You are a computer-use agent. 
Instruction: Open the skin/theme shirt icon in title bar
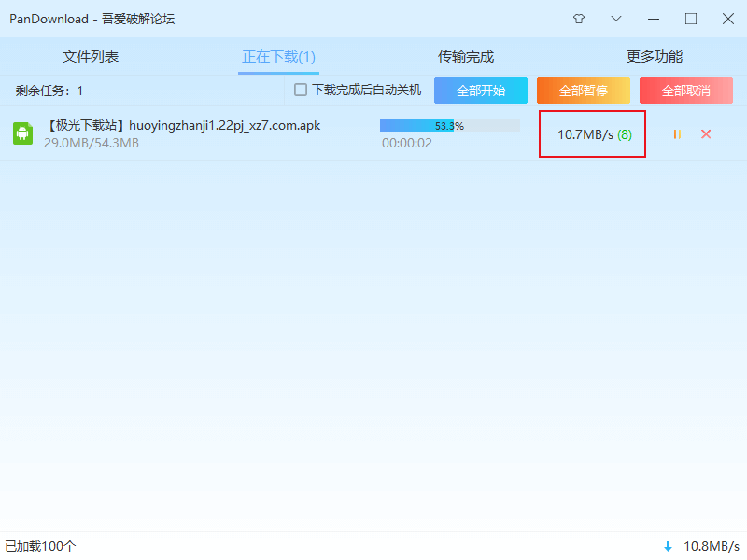tap(578, 19)
